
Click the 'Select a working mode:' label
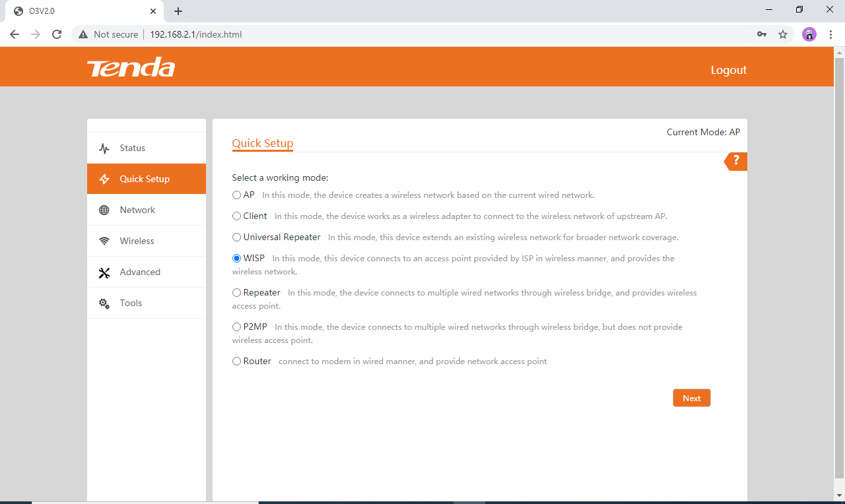click(280, 177)
